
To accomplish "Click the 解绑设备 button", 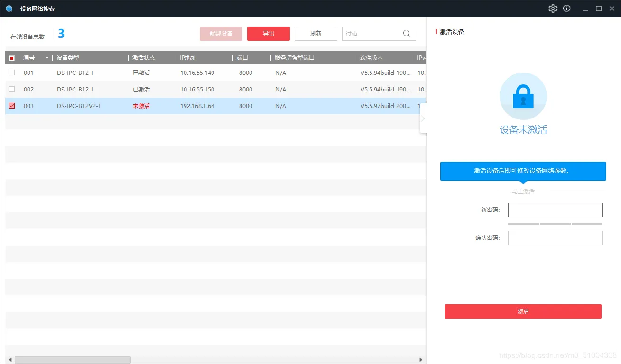I will tap(221, 34).
